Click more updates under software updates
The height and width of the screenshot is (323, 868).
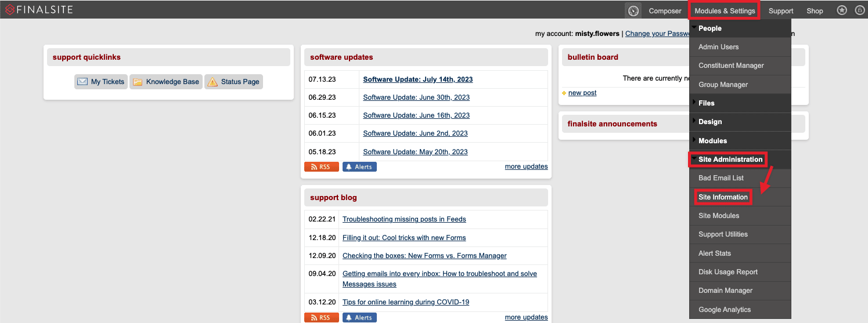pyautogui.click(x=526, y=166)
